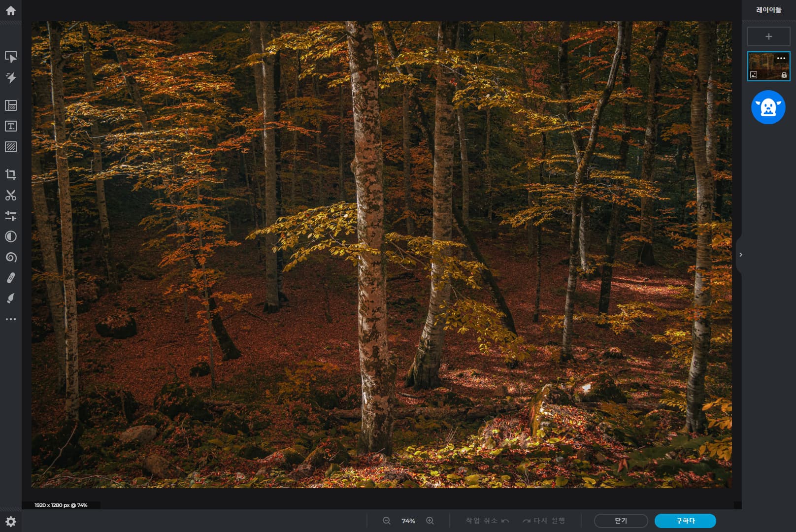
Task: Select the Arrange (pointer) tool
Action: pos(11,57)
